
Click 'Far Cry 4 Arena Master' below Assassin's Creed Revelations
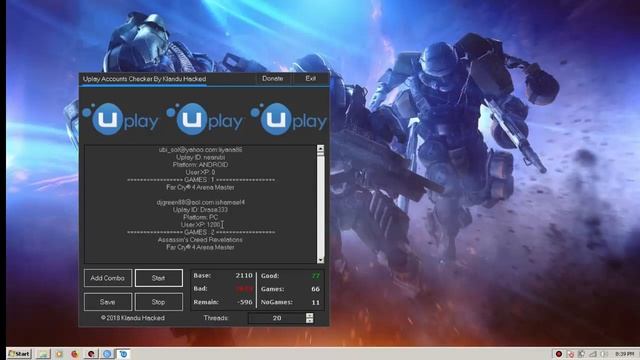click(200, 247)
